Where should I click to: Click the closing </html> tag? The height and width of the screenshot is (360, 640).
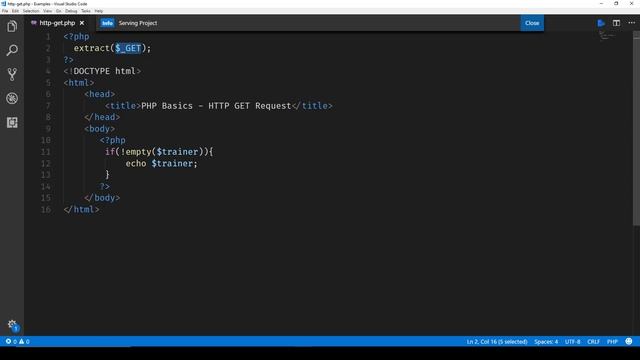tap(81, 209)
